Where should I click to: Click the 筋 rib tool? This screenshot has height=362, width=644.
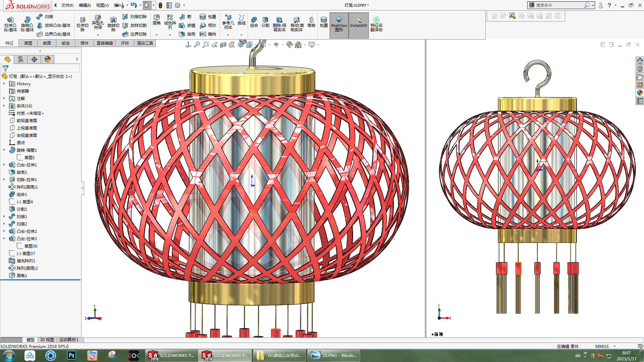click(185, 16)
